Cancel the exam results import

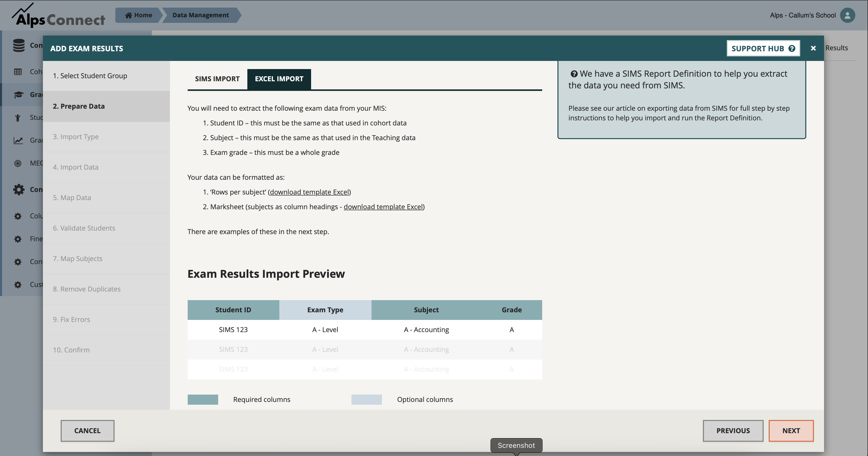87,431
